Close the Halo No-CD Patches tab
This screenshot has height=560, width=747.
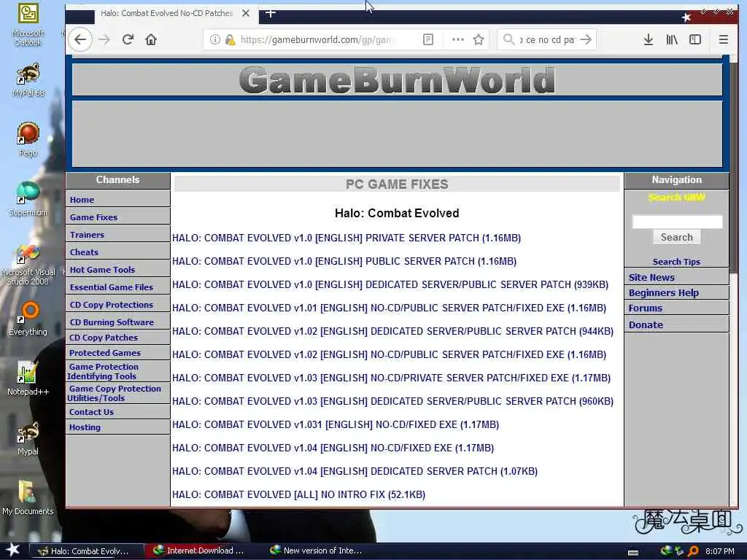(246, 13)
